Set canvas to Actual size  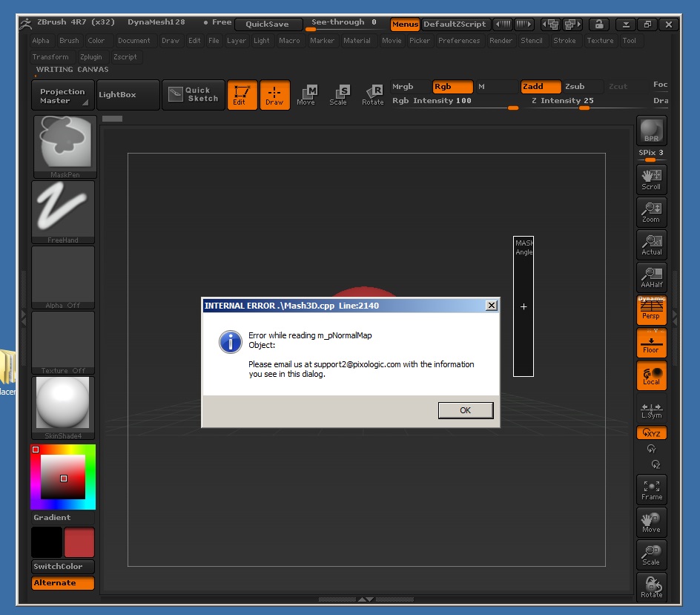(651, 245)
